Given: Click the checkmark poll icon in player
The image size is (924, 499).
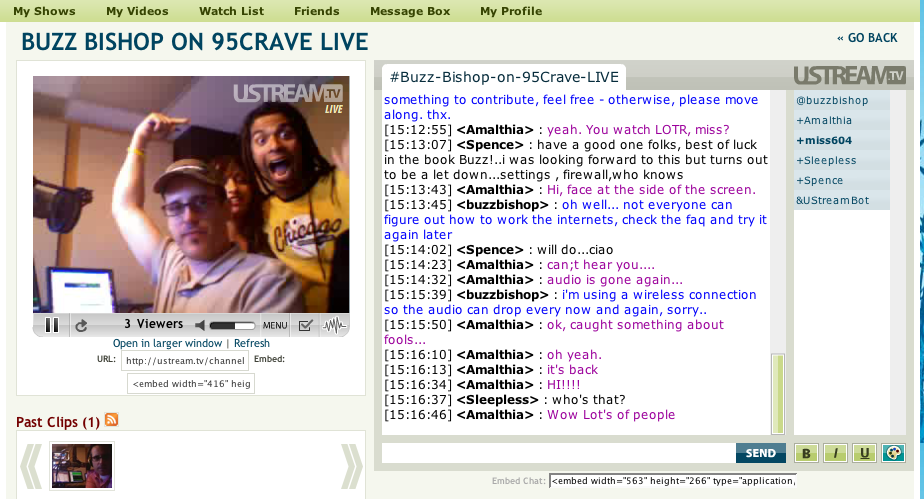Looking at the screenshot, I should 305,325.
